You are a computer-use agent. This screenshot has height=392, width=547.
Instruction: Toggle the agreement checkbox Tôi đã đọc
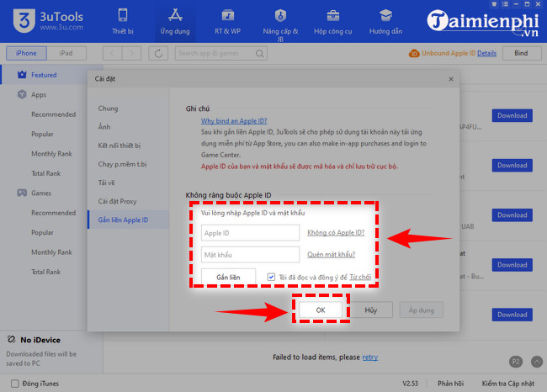click(271, 277)
